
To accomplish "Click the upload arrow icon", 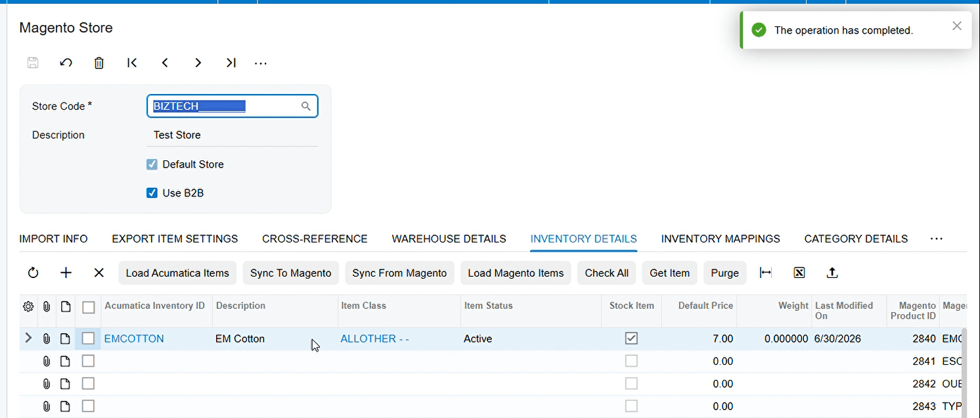I will 832,273.
